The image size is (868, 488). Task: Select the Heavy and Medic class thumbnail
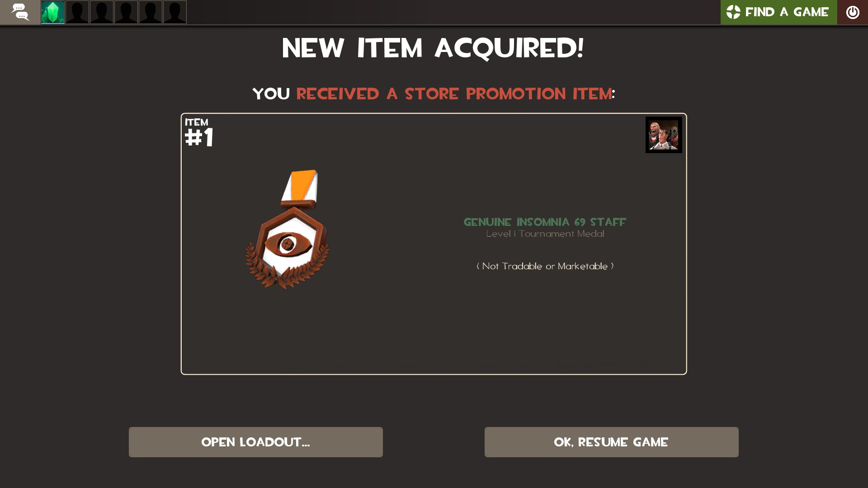click(664, 135)
